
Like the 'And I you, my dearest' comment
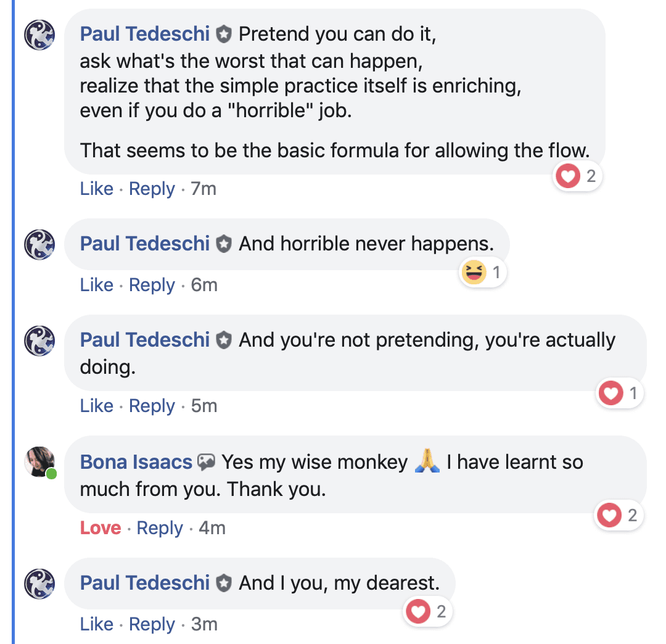[97, 624]
